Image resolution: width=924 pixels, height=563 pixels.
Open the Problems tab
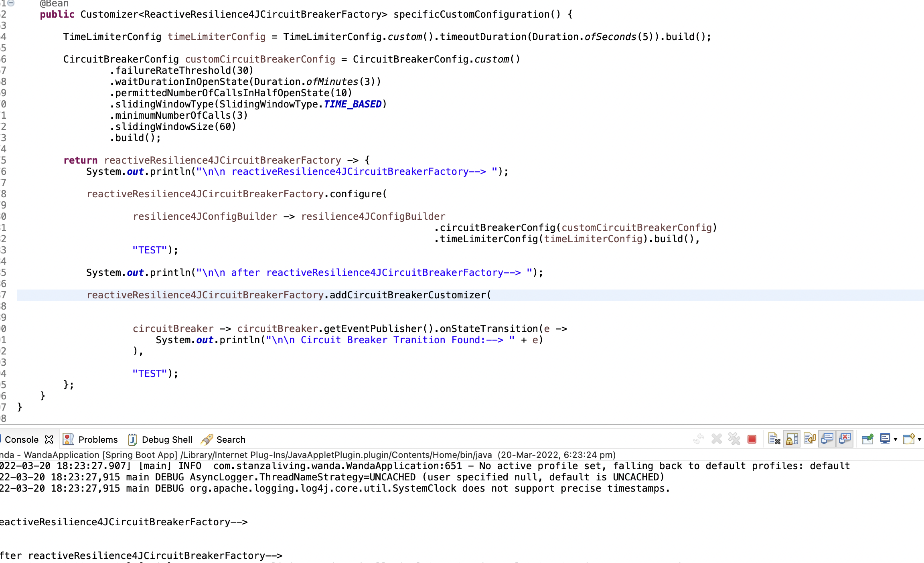pos(98,439)
